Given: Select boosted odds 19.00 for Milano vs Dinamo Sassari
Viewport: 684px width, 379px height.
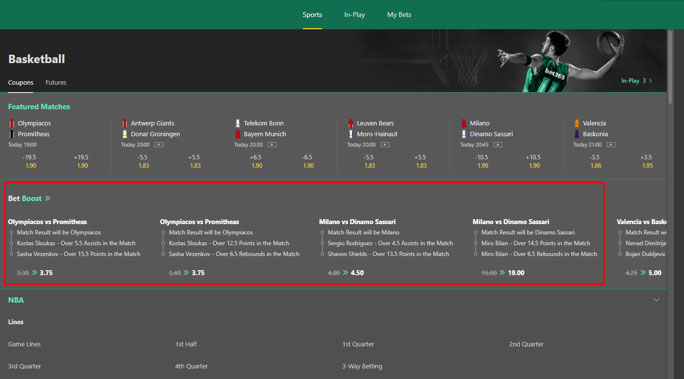Looking at the screenshot, I should pos(516,273).
